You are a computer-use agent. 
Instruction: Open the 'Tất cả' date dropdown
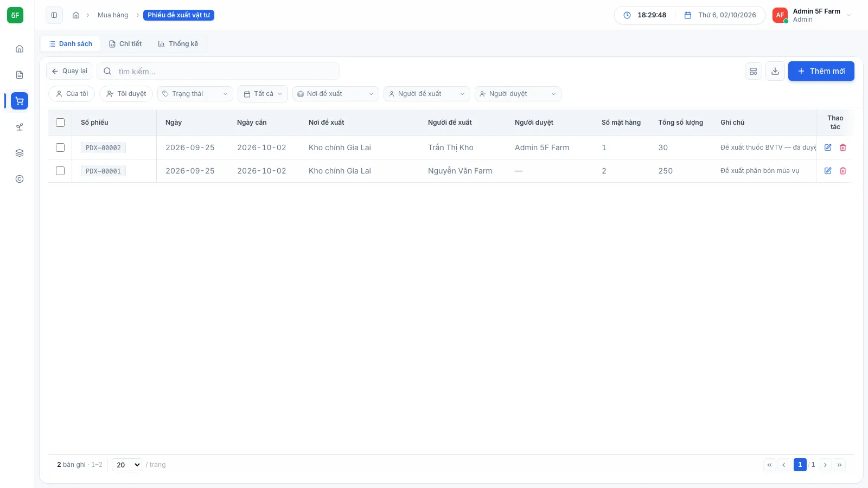point(263,94)
